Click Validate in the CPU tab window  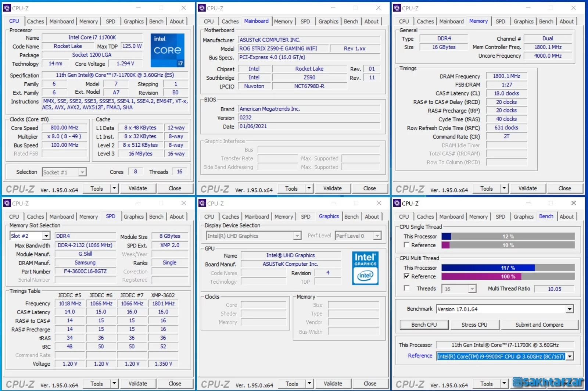tap(138, 189)
